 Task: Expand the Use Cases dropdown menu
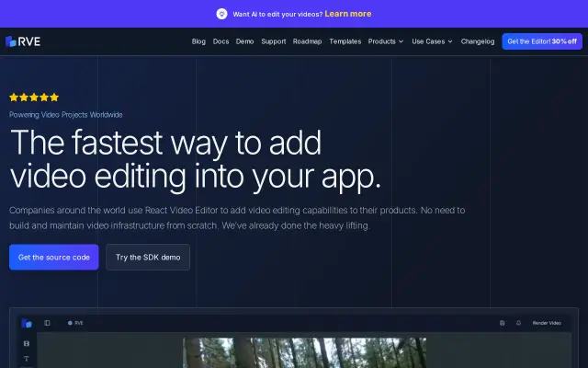(x=432, y=41)
